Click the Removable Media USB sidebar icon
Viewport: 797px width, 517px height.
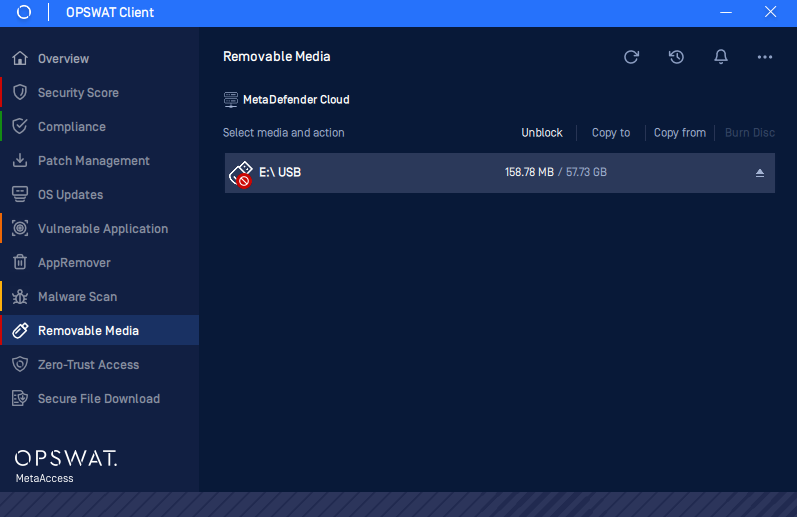click(x=20, y=330)
